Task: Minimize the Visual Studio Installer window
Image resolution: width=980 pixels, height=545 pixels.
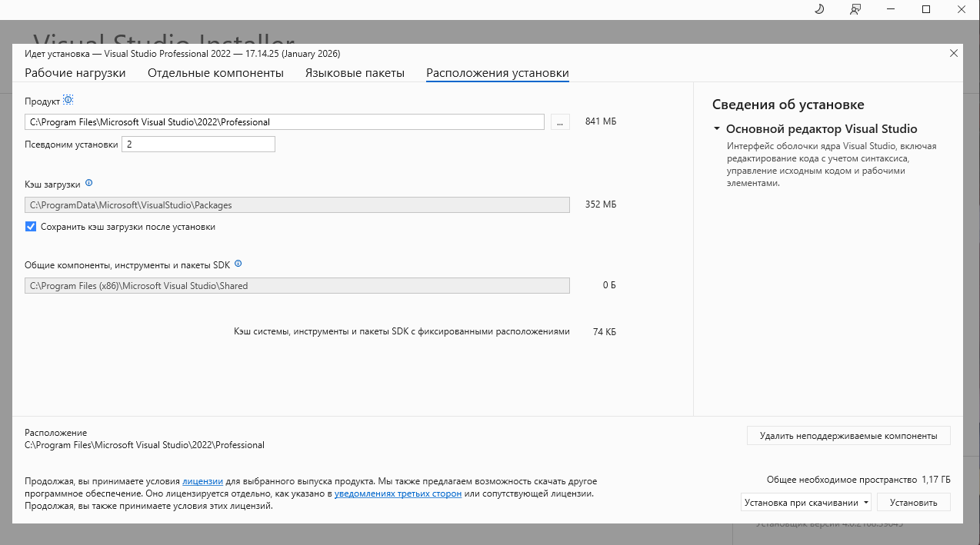Action: point(891,9)
